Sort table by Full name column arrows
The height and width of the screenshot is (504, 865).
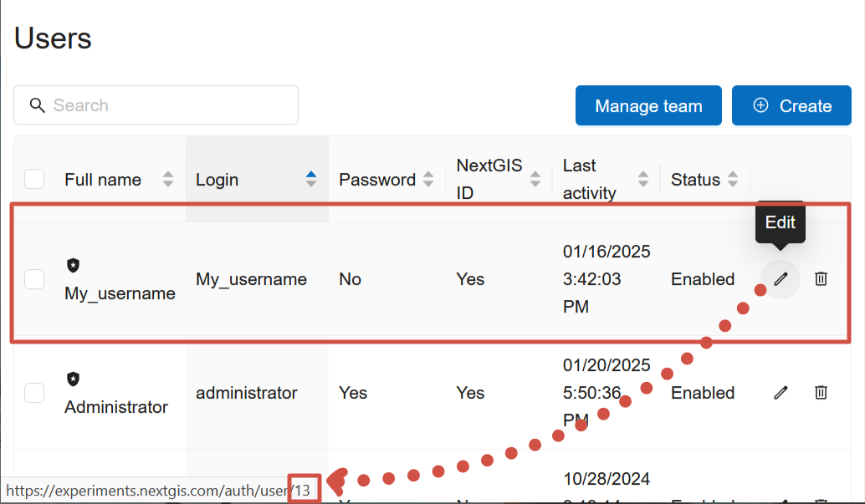(167, 179)
